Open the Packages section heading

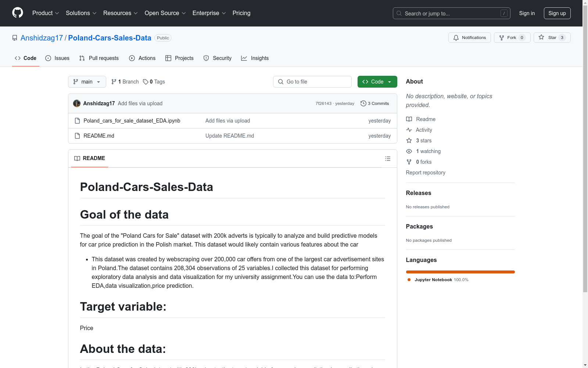pyautogui.click(x=419, y=227)
